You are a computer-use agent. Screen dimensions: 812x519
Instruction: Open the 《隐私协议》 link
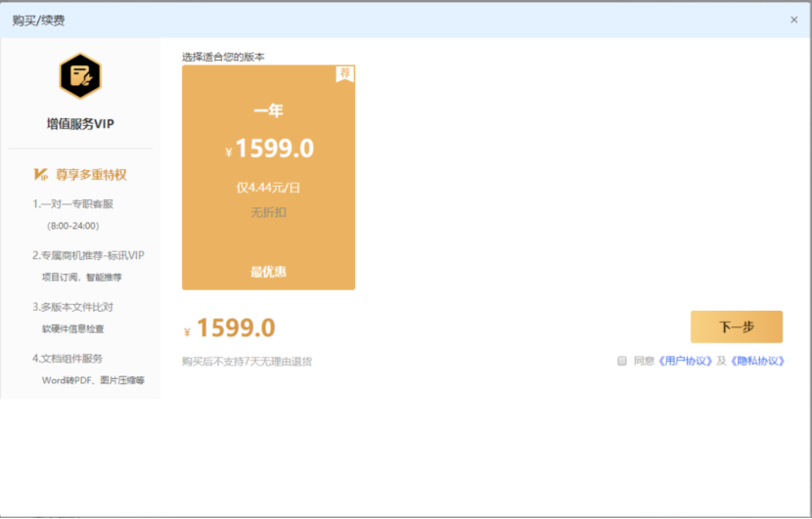click(757, 361)
